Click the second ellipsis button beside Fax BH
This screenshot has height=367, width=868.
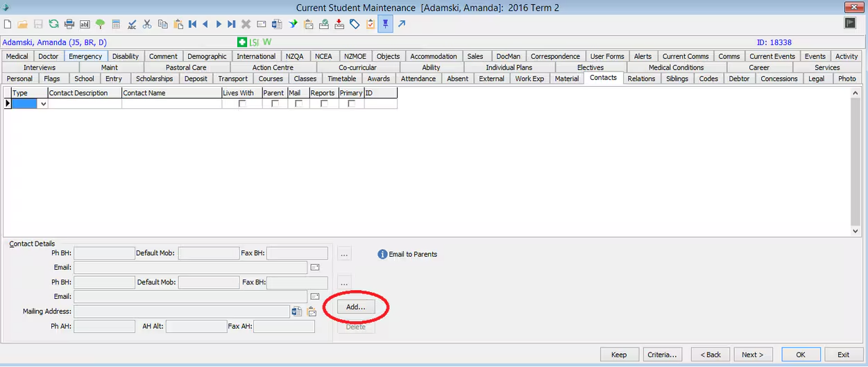click(x=344, y=283)
